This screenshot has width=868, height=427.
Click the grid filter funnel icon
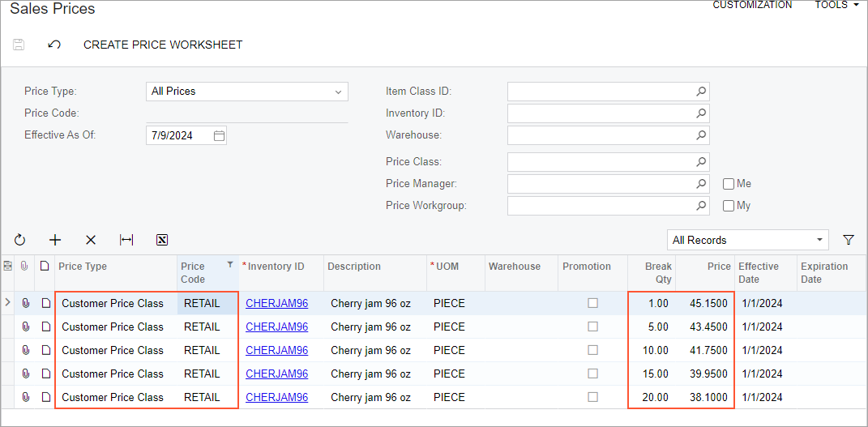(849, 240)
